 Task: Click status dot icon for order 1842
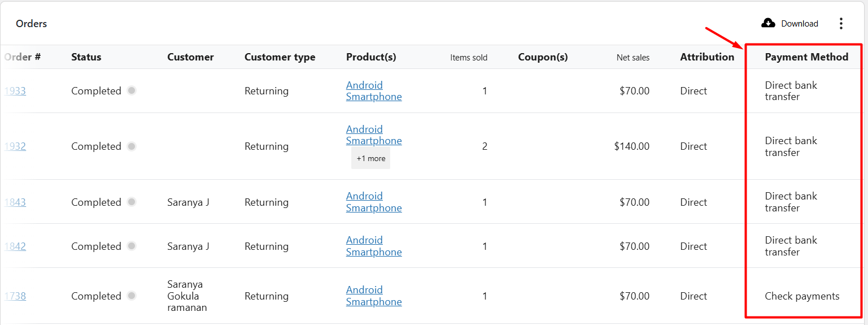(132, 246)
